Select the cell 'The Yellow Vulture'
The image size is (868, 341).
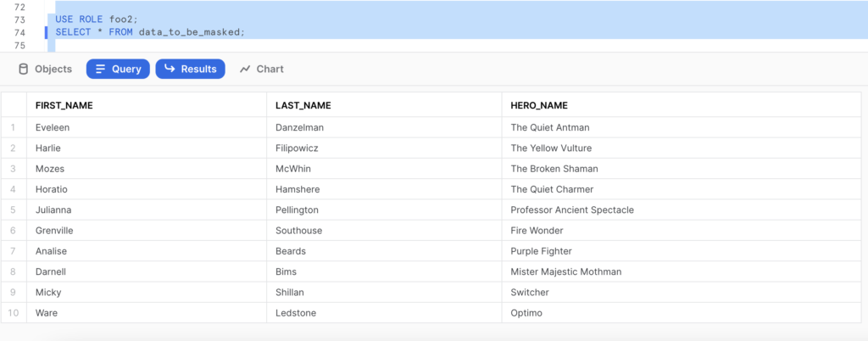point(682,148)
